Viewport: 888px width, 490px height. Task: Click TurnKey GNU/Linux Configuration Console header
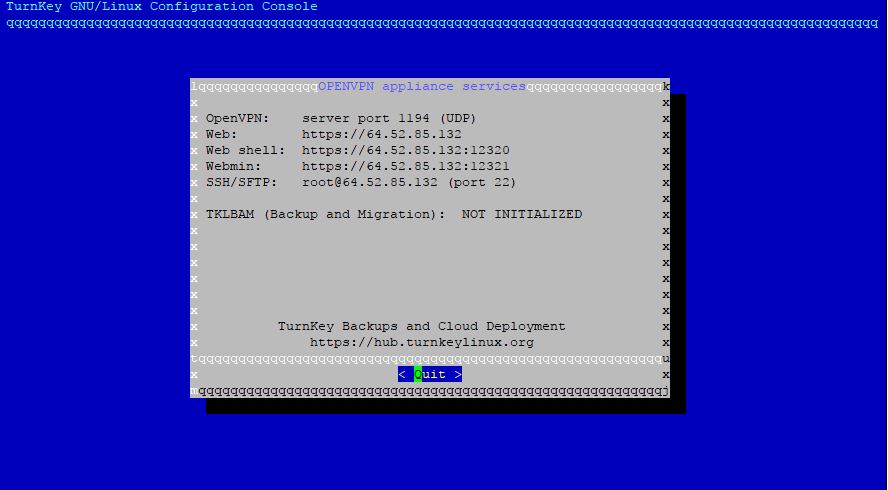pyautogui.click(x=161, y=7)
